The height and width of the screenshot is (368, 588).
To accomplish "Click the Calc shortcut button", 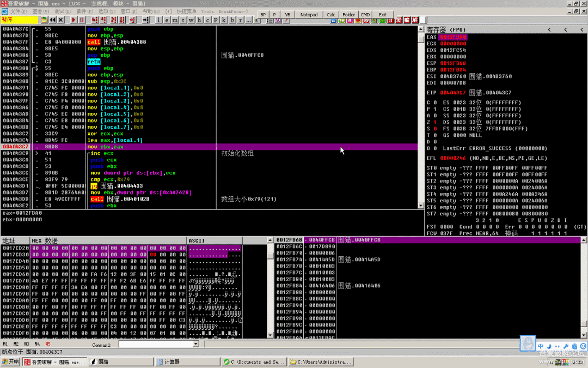I will coord(331,15).
